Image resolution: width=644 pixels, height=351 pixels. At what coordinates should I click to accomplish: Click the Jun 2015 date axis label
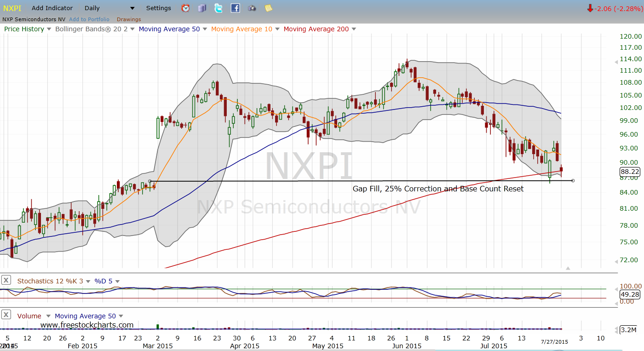pos(407,345)
